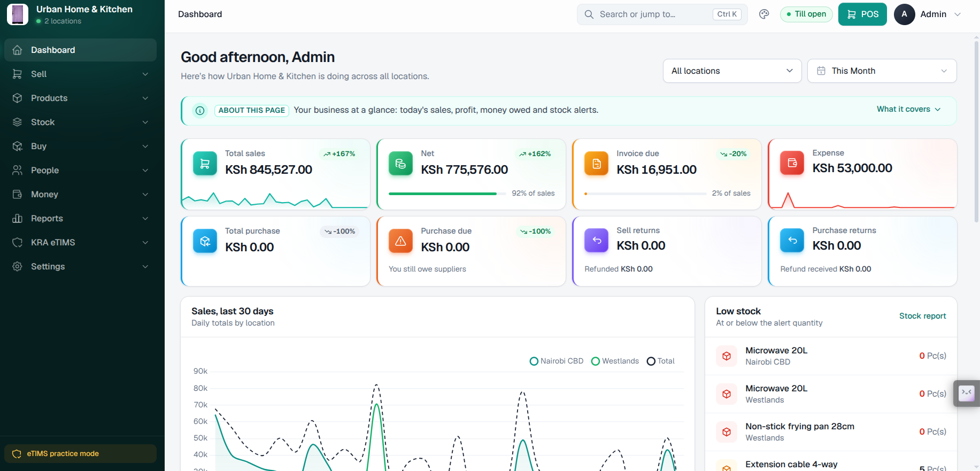Click the Sell returns arrow icon
The height and width of the screenshot is (471, 980).
pyautogui.click(x=596, y=241)
